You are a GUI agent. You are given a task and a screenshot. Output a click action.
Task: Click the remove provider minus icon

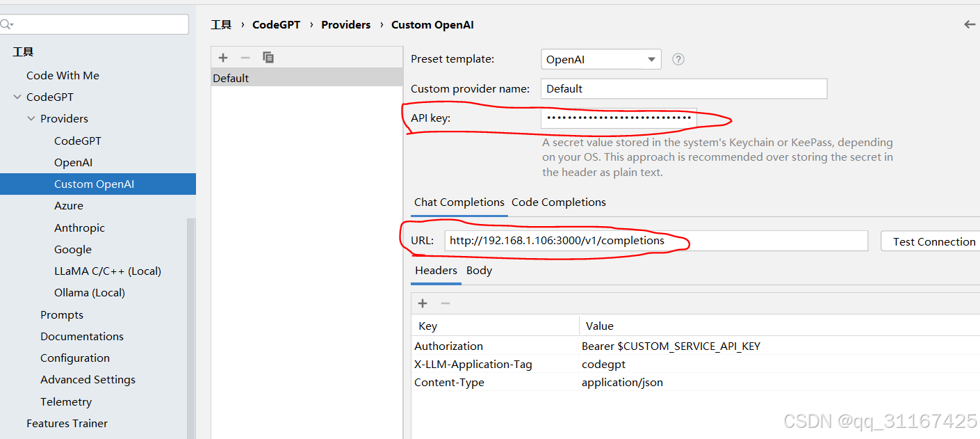point(245,57)
